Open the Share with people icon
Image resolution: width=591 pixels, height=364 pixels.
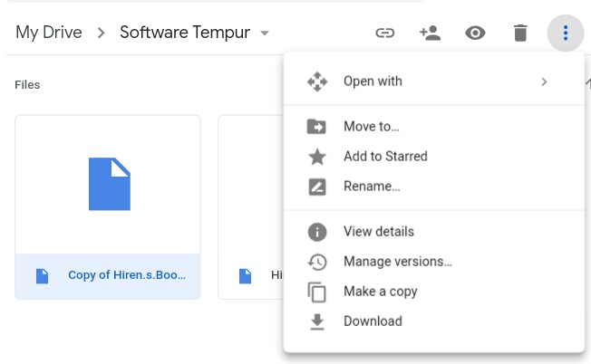(x=430, y=34)
